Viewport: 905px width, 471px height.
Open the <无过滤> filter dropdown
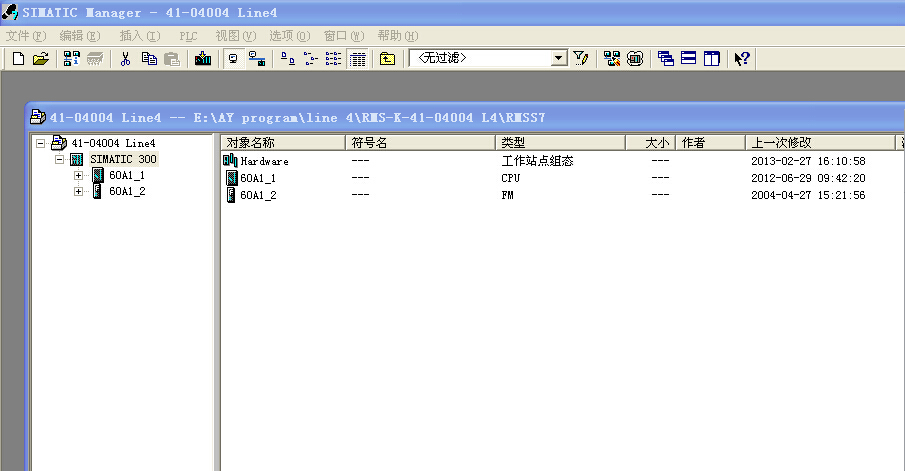[x=558, y=58]
